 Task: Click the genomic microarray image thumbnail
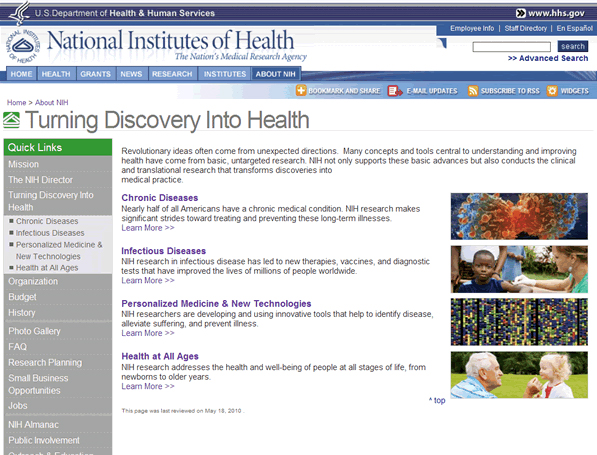[519, 322]
